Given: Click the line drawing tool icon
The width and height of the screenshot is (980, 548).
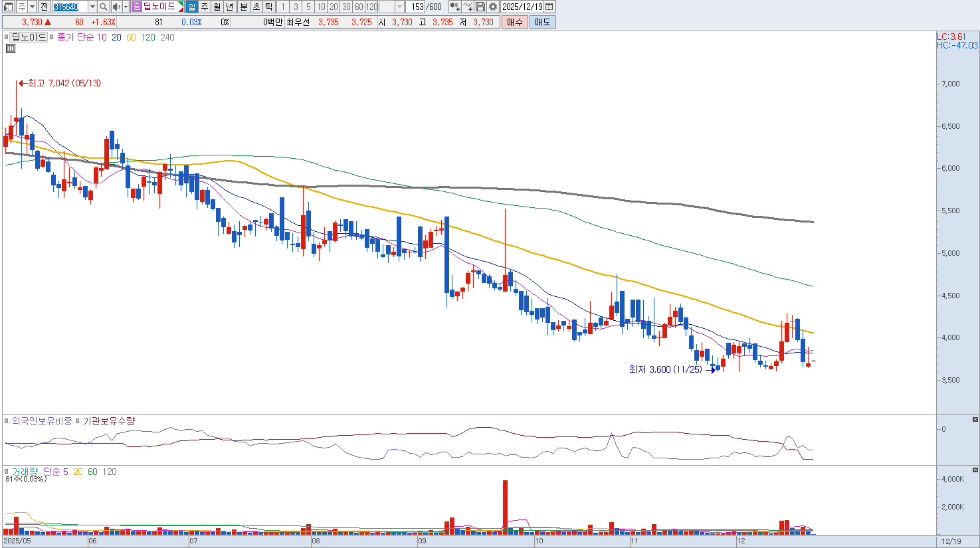Looking at the screenshot, I should tap(468, 7).
